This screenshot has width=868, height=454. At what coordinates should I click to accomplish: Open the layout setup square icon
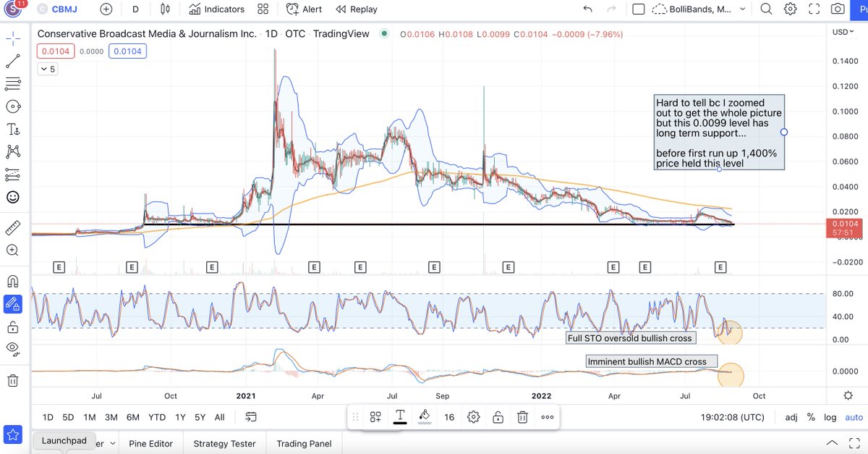pos(638,9)
